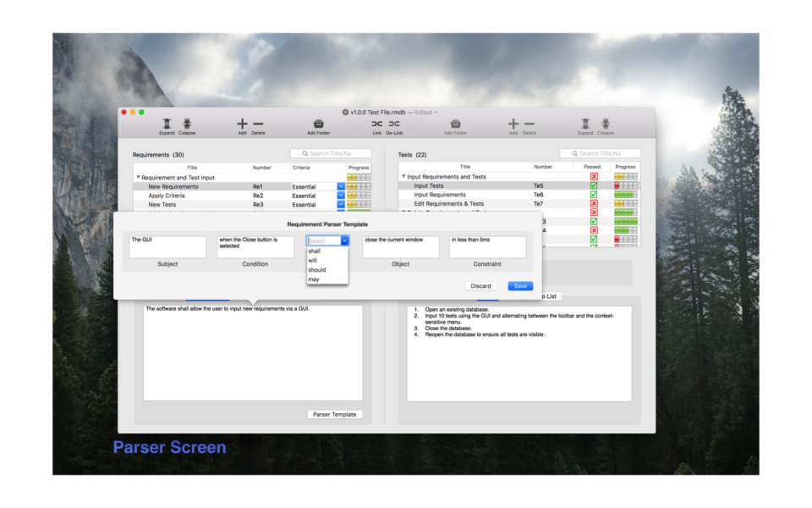812x508 pixels.
Task: Click the De-Link icon in the toolbar
Action: coord(394,124)
